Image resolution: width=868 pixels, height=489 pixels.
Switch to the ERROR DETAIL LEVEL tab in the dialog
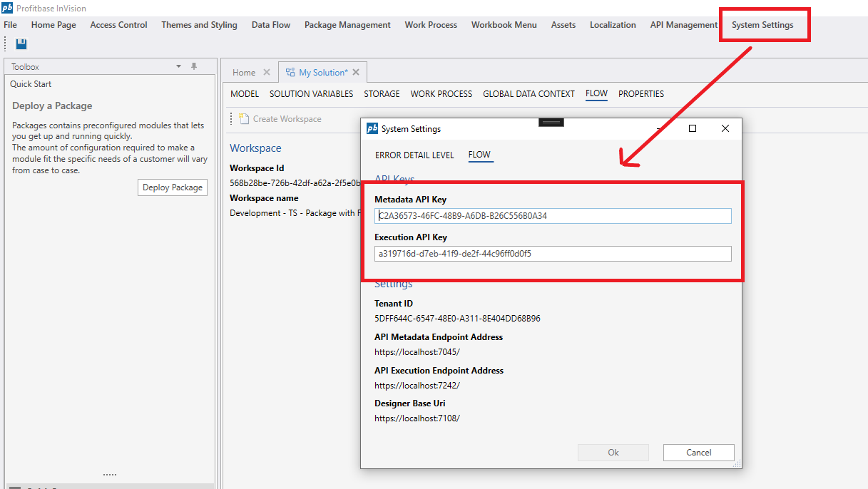[414, 155]
